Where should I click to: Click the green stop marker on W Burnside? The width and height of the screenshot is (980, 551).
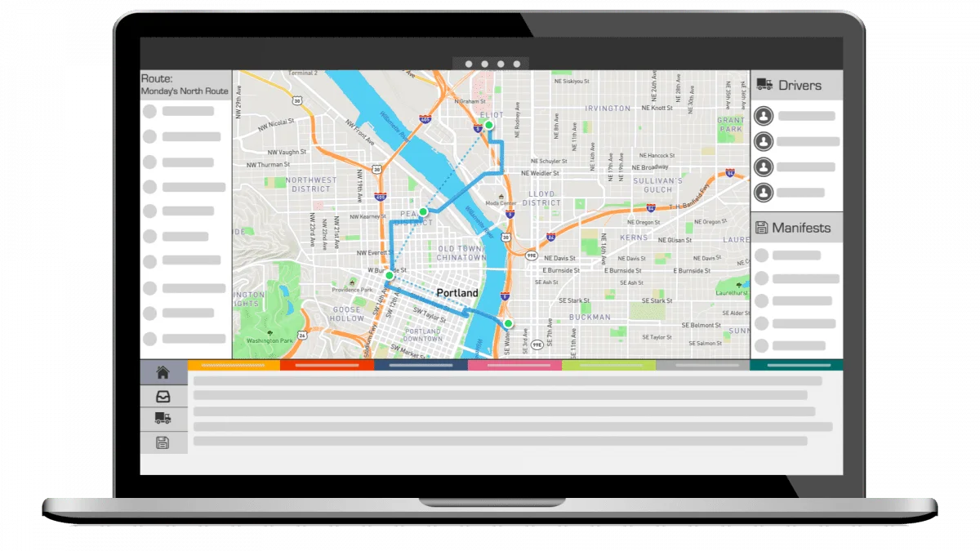click(x=390, y=276)
